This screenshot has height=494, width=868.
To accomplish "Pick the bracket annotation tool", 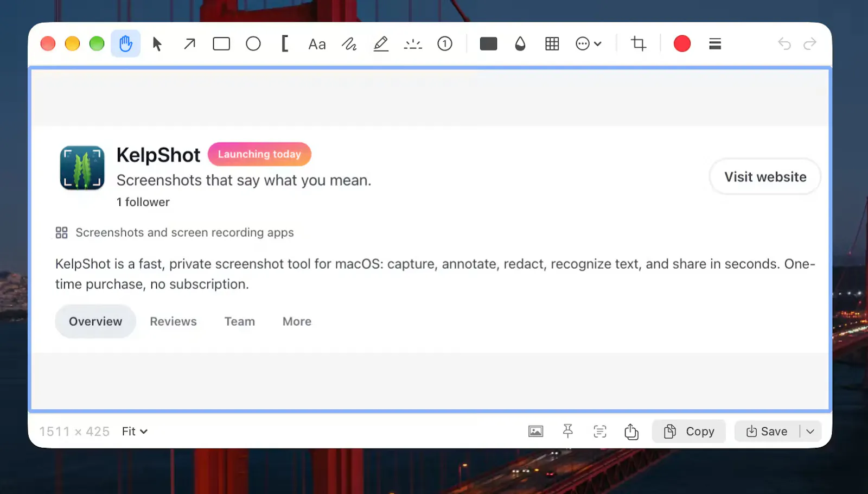I will click(x=285, y=43).
